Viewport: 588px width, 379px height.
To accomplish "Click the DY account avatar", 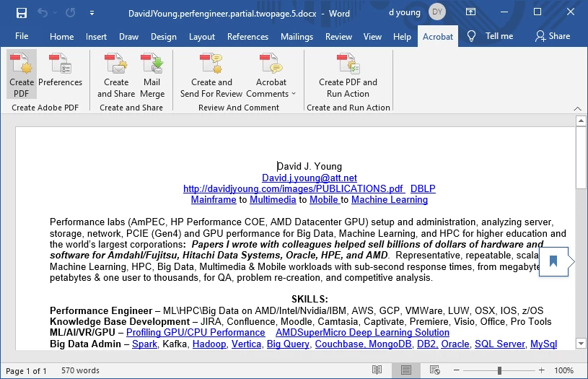I will pos(437,12).
